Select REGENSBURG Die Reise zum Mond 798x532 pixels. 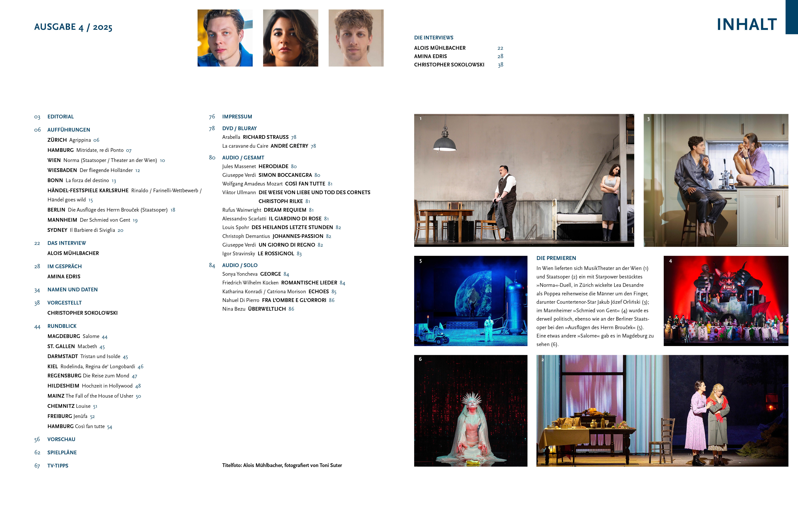(92, 376)
